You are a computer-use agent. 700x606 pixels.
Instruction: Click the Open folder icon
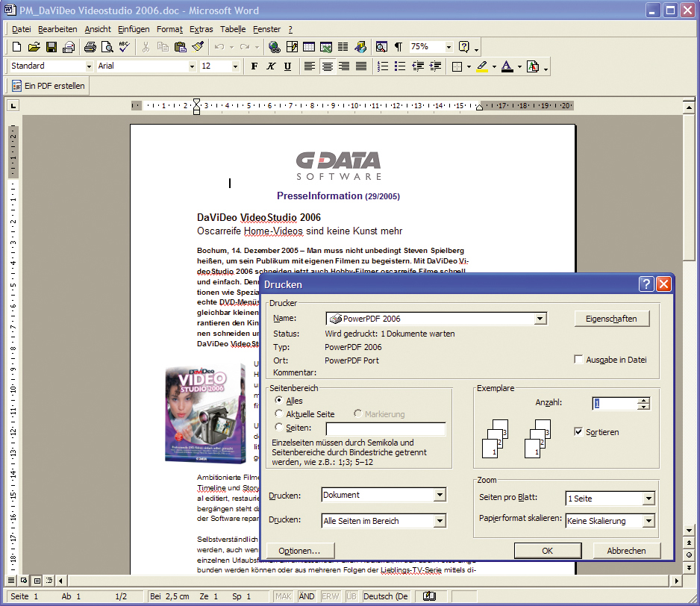(34, 46)
